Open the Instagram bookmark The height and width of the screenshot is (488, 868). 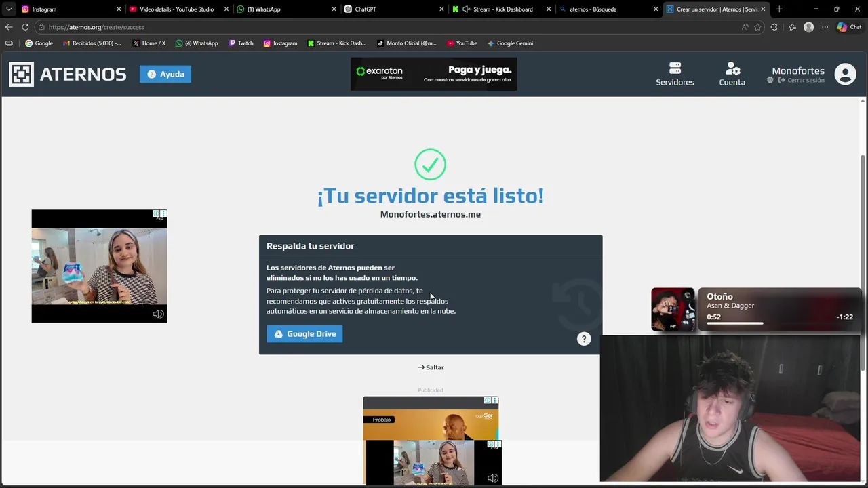280,43
